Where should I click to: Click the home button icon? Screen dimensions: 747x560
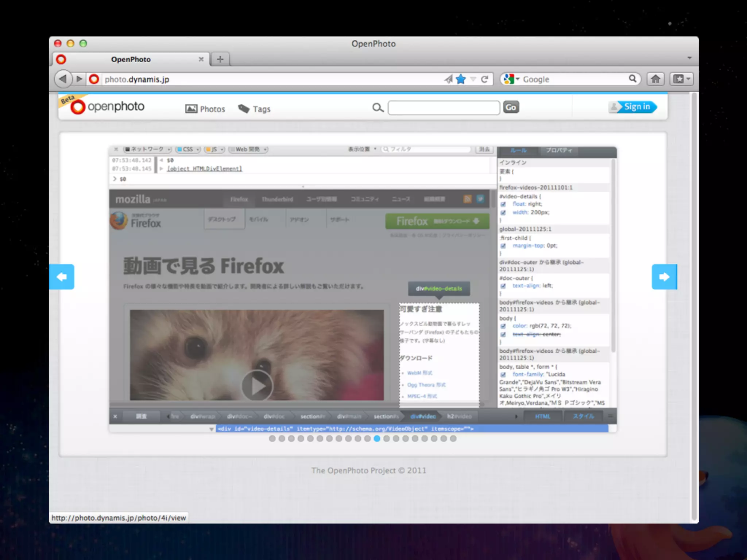655,79
